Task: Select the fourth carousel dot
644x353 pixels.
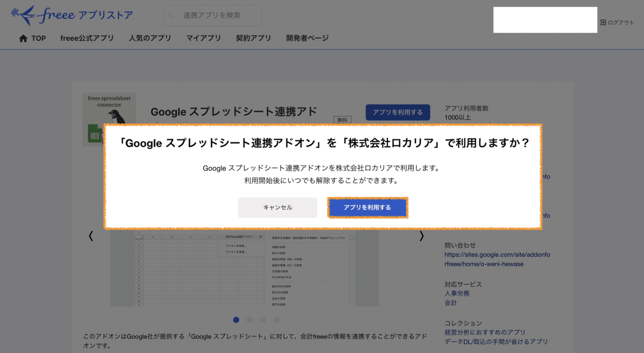Action: click(276, 320)
